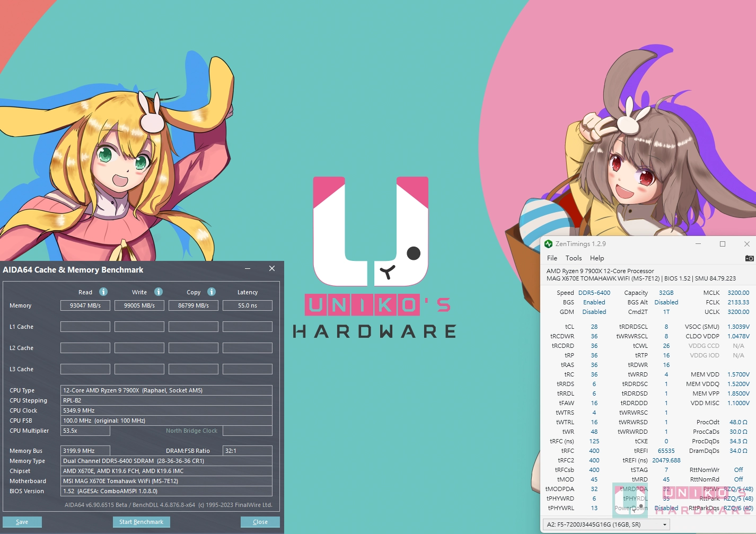756x534 pixels.
Task: Click the AIDA64 version copyright text
Action: point(169,505)
